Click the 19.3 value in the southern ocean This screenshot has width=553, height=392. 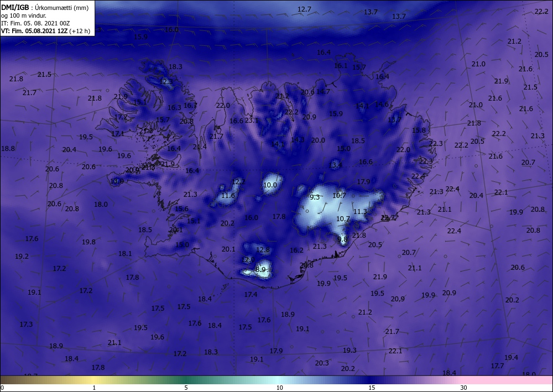350,350
